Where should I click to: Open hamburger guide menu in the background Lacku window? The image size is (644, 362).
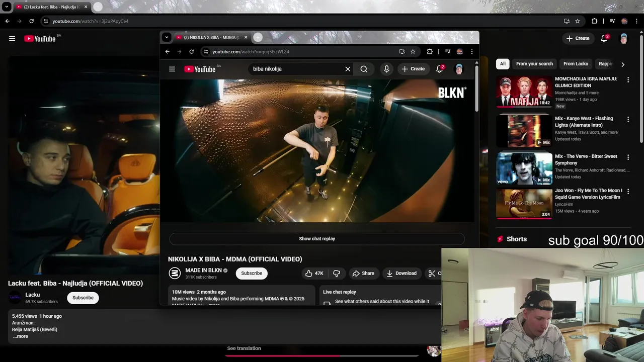coord(12,38)
